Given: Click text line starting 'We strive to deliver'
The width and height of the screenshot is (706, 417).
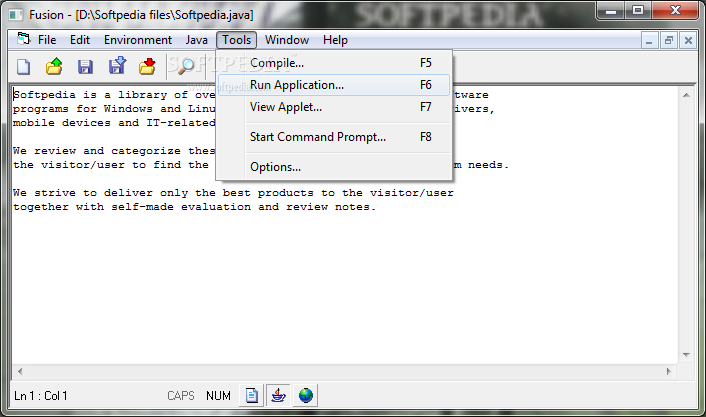Looking at the screenshot, I should [233, 193].
